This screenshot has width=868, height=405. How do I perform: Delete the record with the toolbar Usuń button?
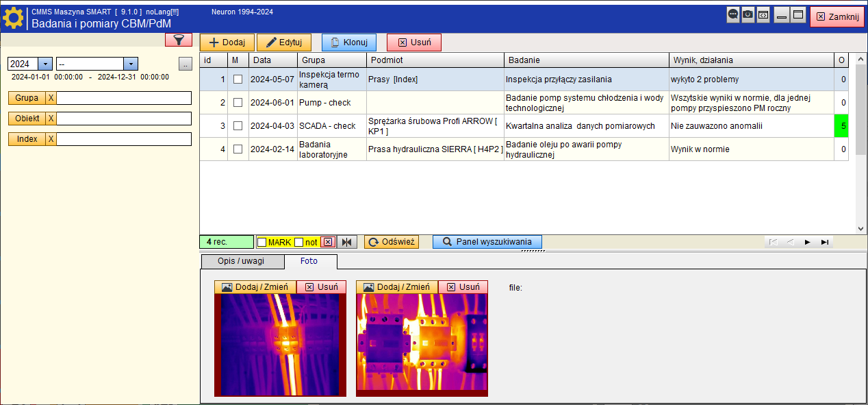(414, 42)
